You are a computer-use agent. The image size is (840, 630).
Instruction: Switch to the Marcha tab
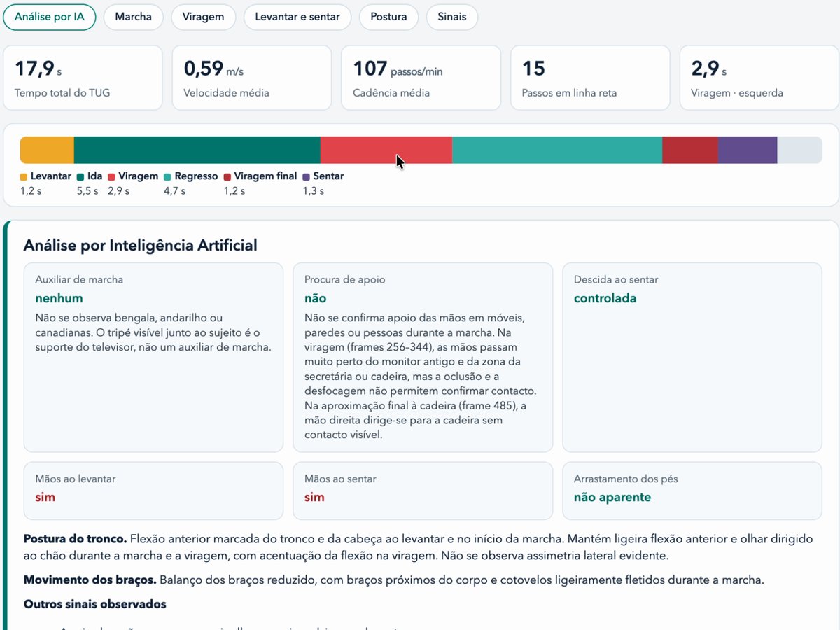[133, 17]
